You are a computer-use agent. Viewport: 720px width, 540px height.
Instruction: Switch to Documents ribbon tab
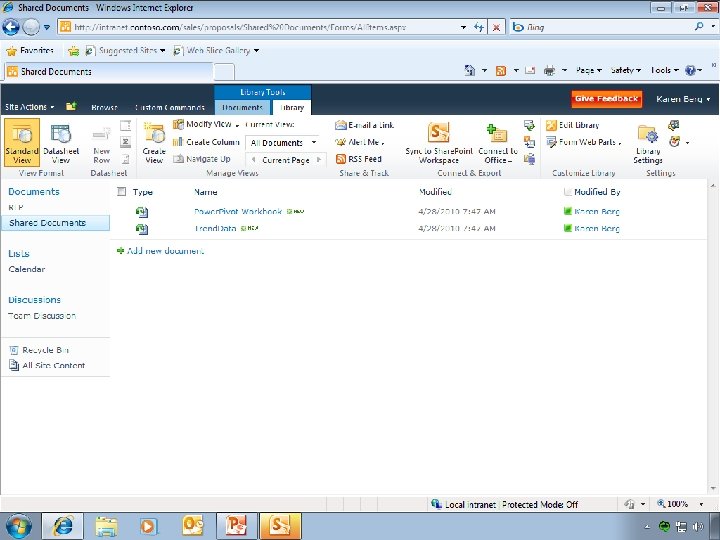click(x=242, y=107)
